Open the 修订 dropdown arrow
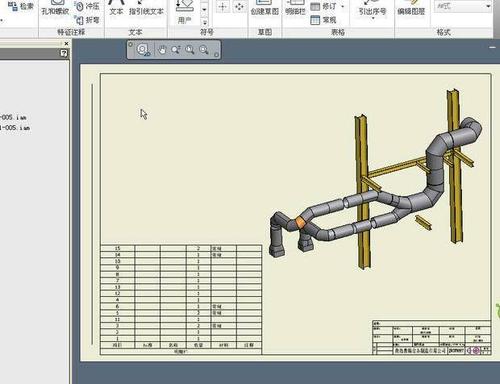 point(343,6)
